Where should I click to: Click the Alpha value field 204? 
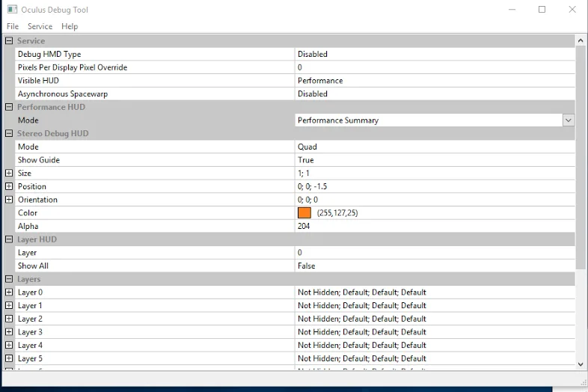click(304, 227)
